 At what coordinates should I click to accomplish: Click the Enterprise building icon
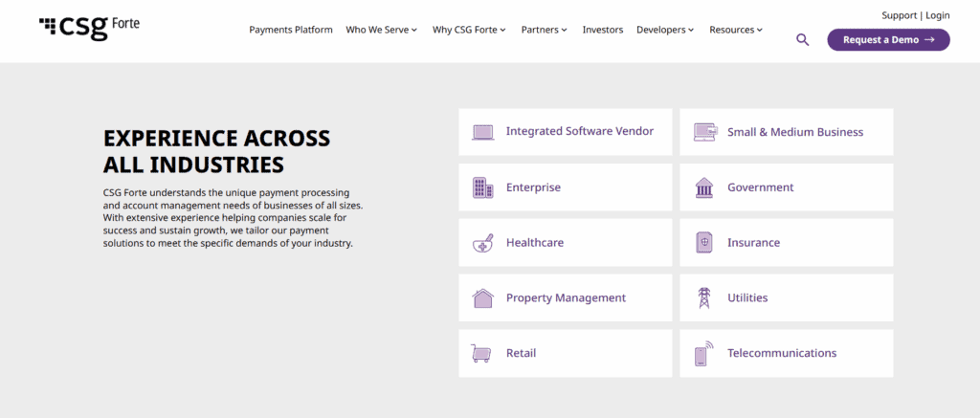(x=482, y=187)
